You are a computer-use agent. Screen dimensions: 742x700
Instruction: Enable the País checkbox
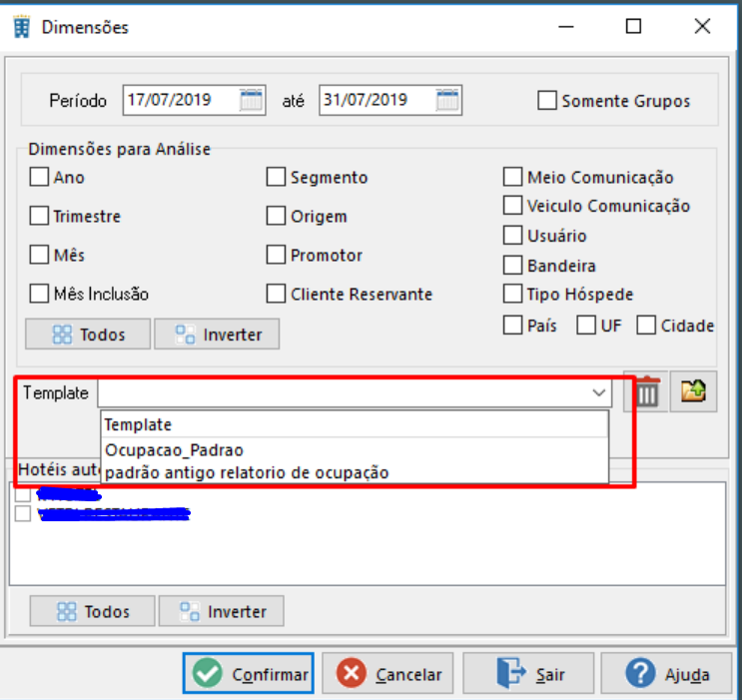coord(513,325)
